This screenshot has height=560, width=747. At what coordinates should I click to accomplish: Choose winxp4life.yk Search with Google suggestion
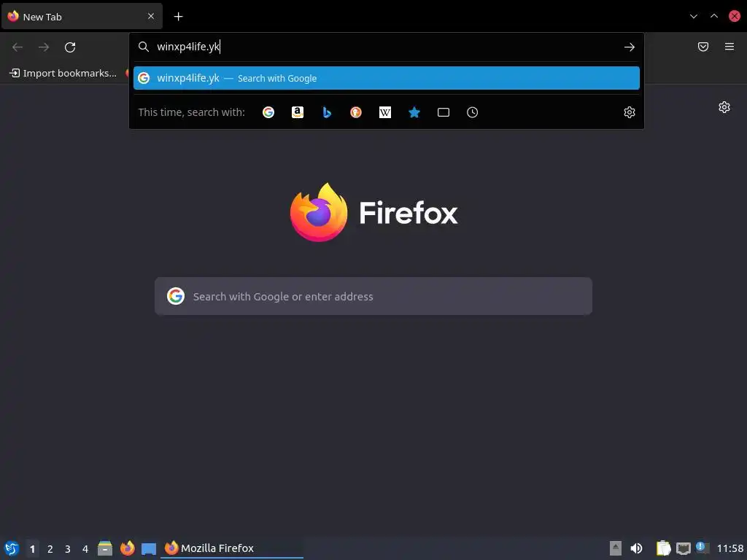click(387, 78)
